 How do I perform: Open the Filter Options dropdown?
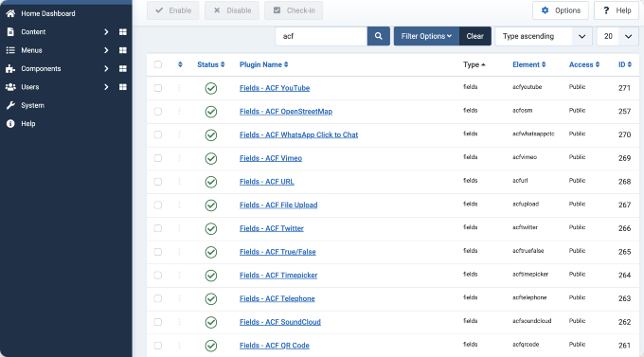(426, 36)
